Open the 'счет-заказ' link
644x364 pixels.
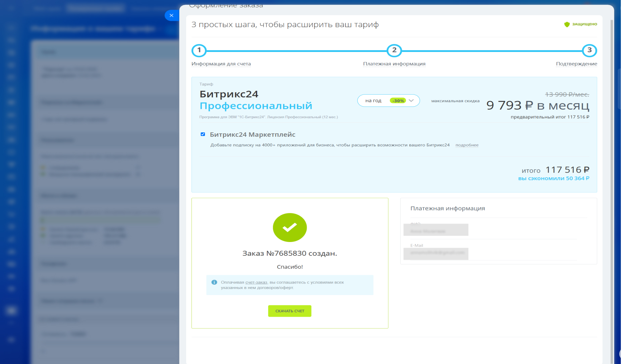tap(256, 282)
